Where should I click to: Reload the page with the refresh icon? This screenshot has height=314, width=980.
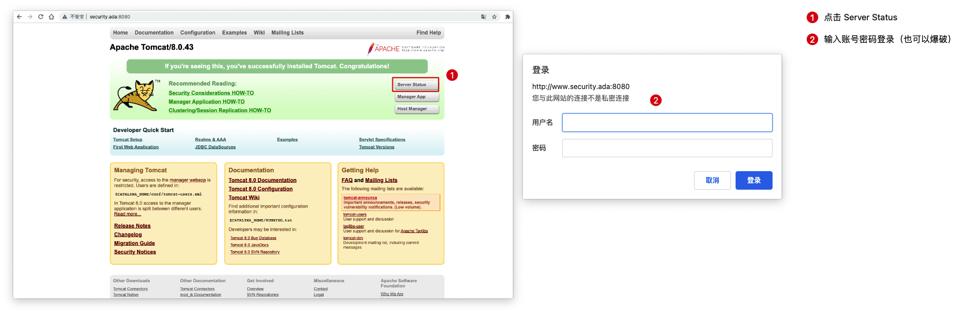pos(40,17)
